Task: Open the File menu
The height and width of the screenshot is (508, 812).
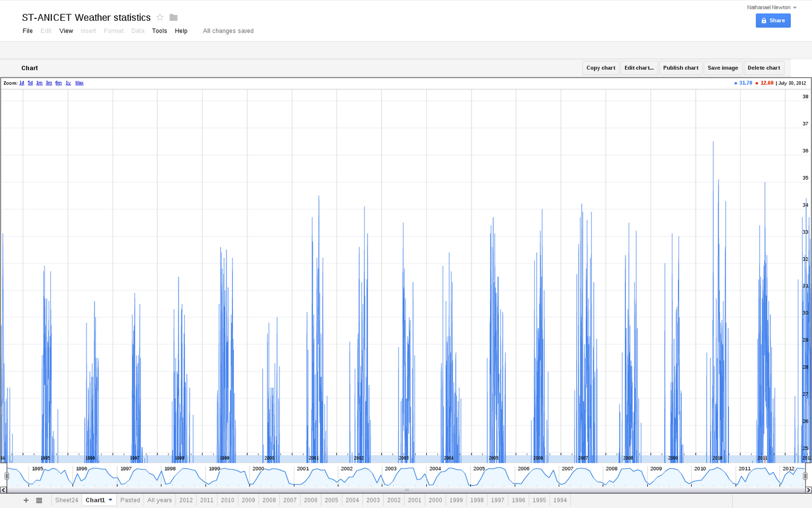Action: point(27,30)
